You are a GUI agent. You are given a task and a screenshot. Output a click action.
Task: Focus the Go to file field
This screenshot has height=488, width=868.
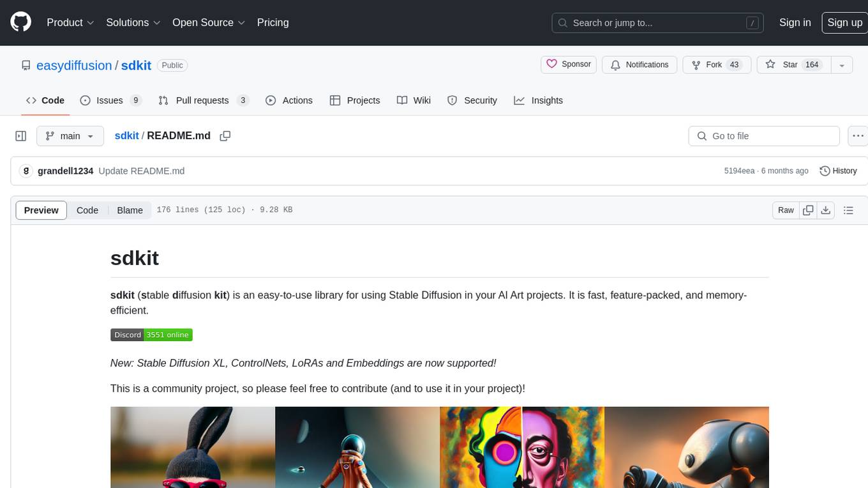(764, 136)
